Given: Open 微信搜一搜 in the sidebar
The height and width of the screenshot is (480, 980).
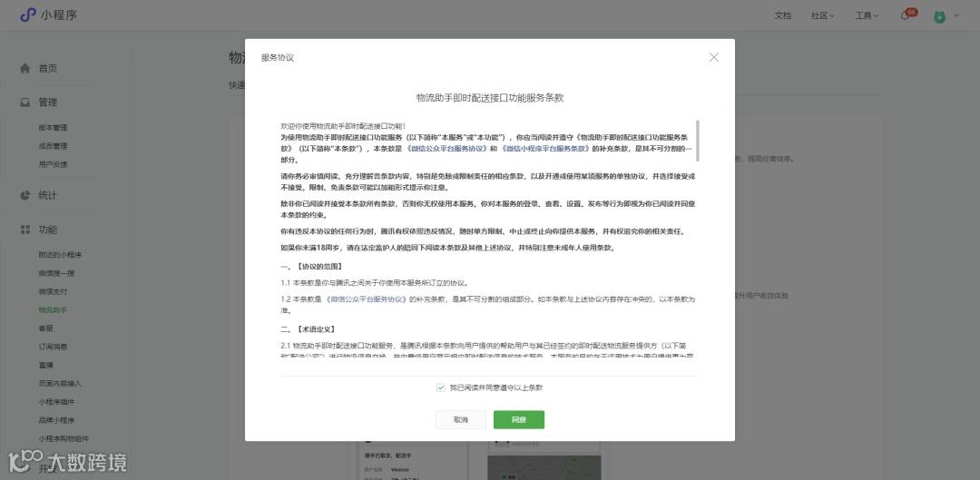Looking at the screenshot, I should [56, 273].
